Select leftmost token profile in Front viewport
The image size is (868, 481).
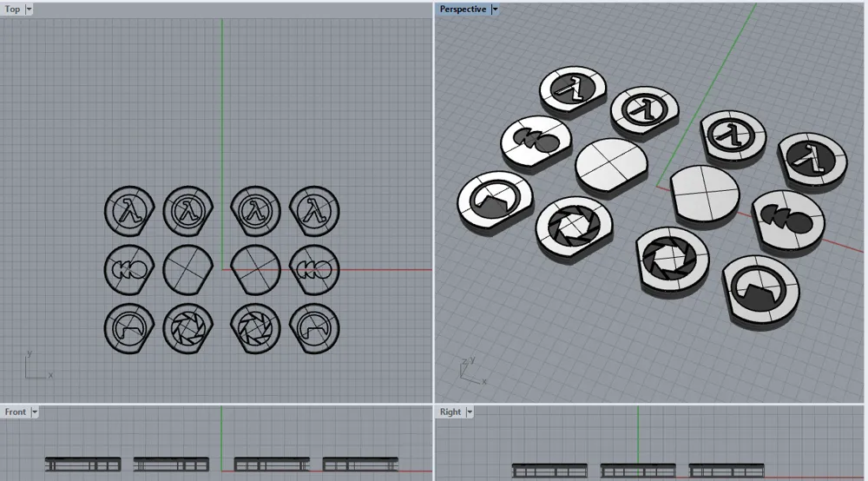coord(83,464)
